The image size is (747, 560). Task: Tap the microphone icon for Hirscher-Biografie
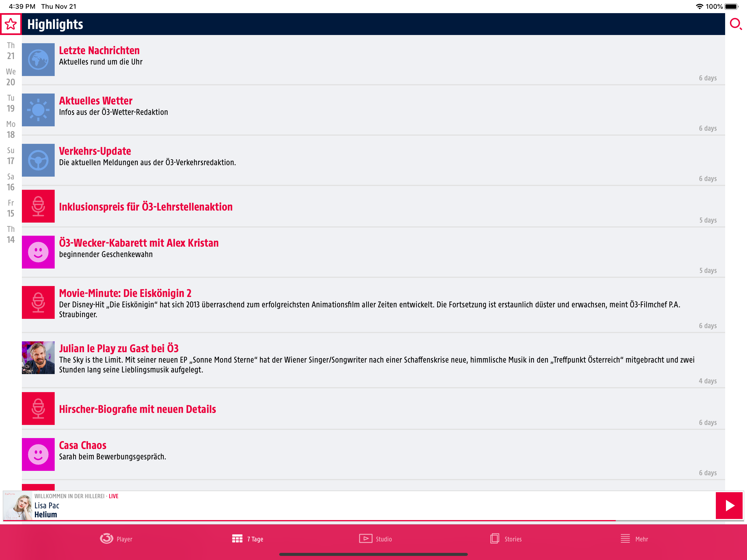click(x=38, y=408)
